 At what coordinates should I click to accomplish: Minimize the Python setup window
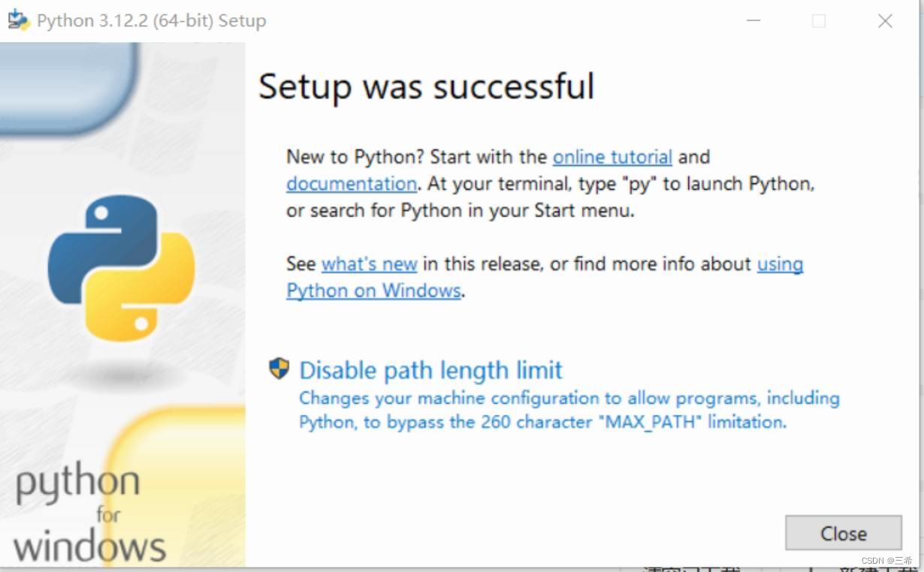coord(752,20)
